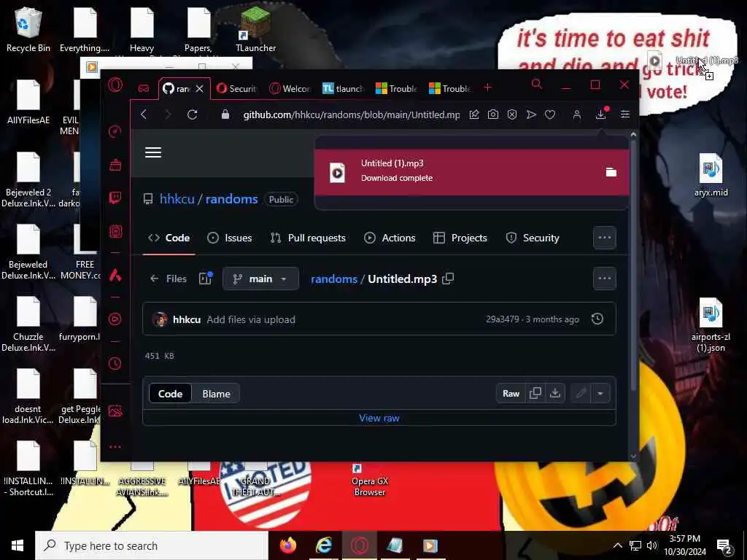747x560 pixels.
Task: Open the Security repository tab
Action: [x=532, y=238]
